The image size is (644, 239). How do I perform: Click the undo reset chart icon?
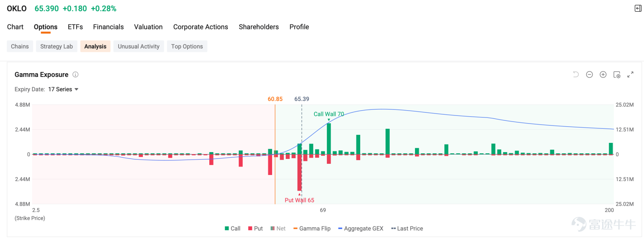tap(576, 74)
